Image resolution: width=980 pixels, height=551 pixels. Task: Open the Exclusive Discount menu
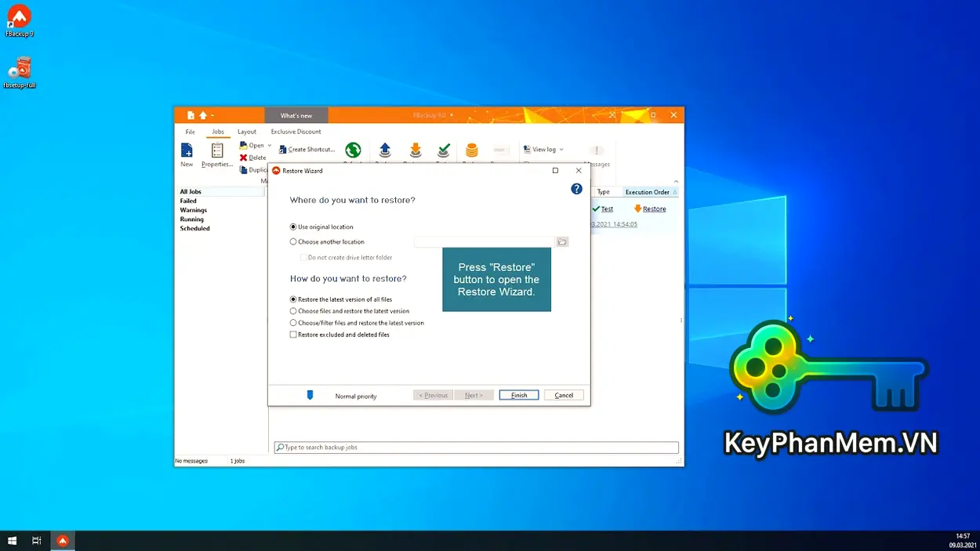click(296, 131)
